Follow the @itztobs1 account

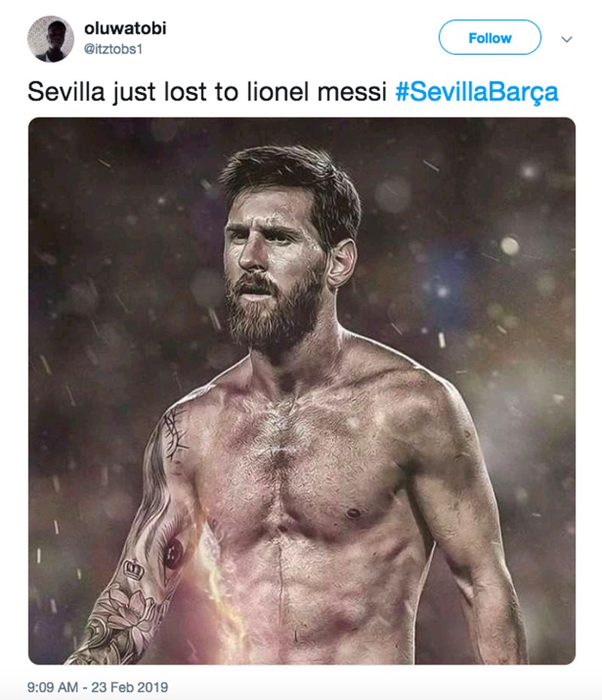click(x=490, y=38)
